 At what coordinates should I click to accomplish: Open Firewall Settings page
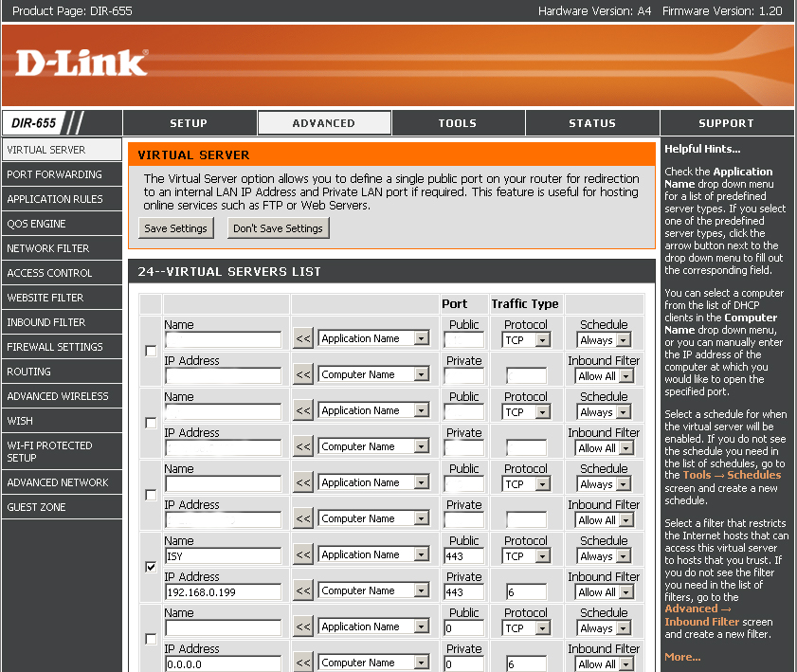(x=62, y=347)
